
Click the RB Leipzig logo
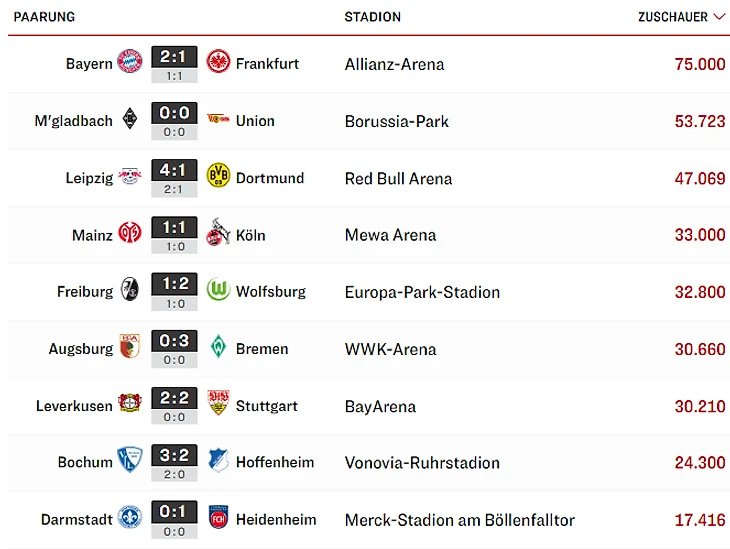(130, 177)
